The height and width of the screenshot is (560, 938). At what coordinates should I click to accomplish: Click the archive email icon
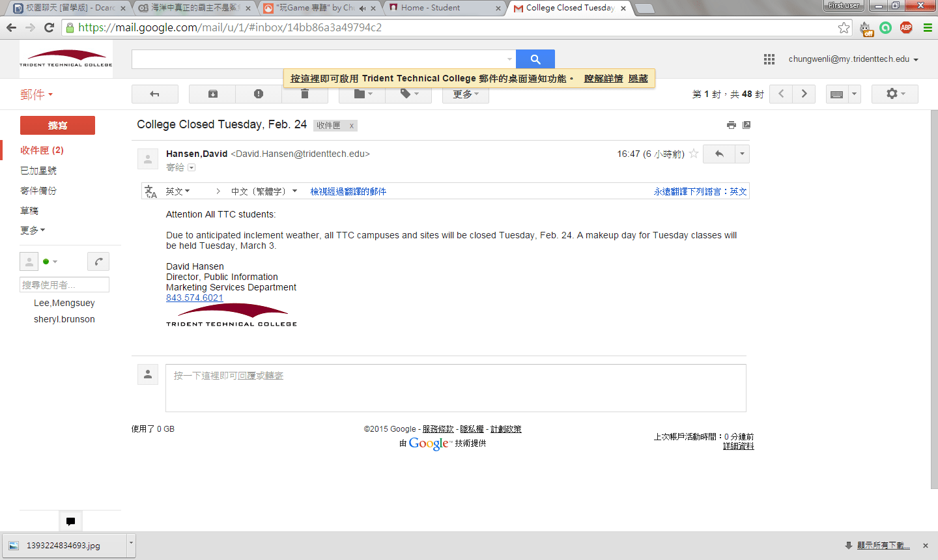point(212,94)
